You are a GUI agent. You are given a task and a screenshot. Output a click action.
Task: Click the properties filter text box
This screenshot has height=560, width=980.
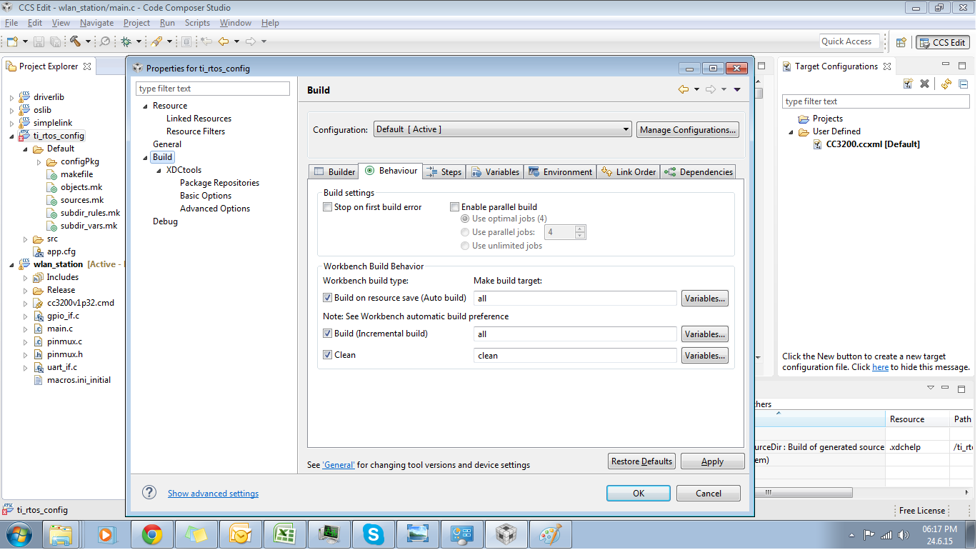(x=213, y=89)
